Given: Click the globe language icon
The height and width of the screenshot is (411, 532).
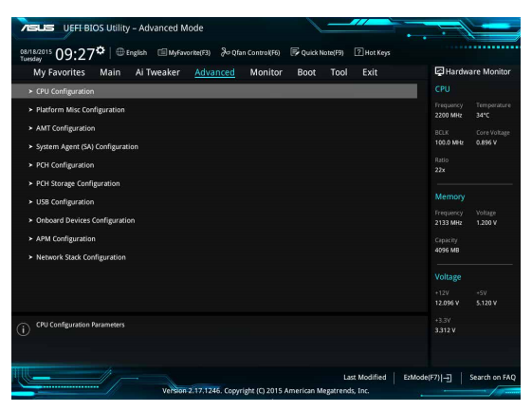Looking at the screenshot, I should pyautogui.click(x=120, y=52).
